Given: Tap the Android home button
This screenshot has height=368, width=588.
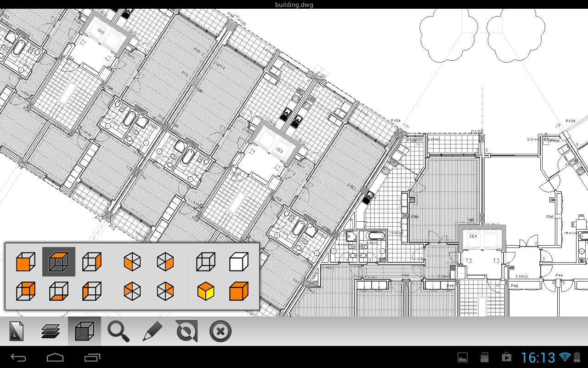Looking at the screenshot, I should point(55,357).
